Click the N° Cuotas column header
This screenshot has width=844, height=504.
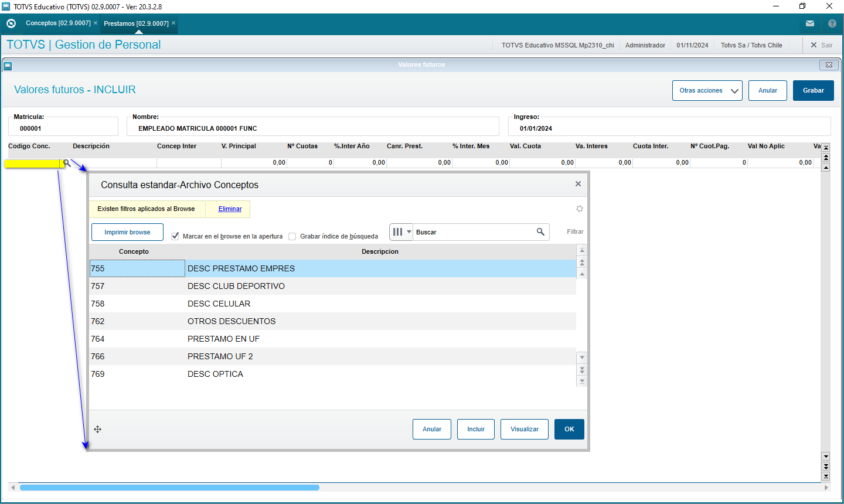click(302, 146)
